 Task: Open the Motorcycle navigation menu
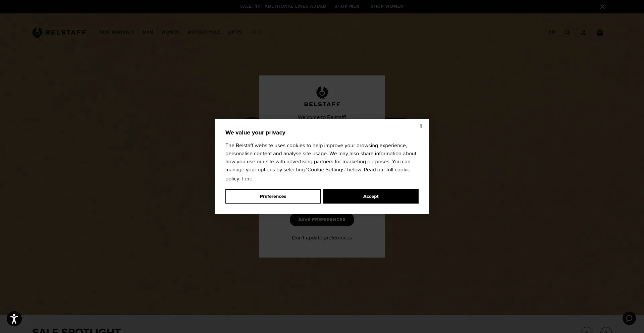click(x=204, y=32)
